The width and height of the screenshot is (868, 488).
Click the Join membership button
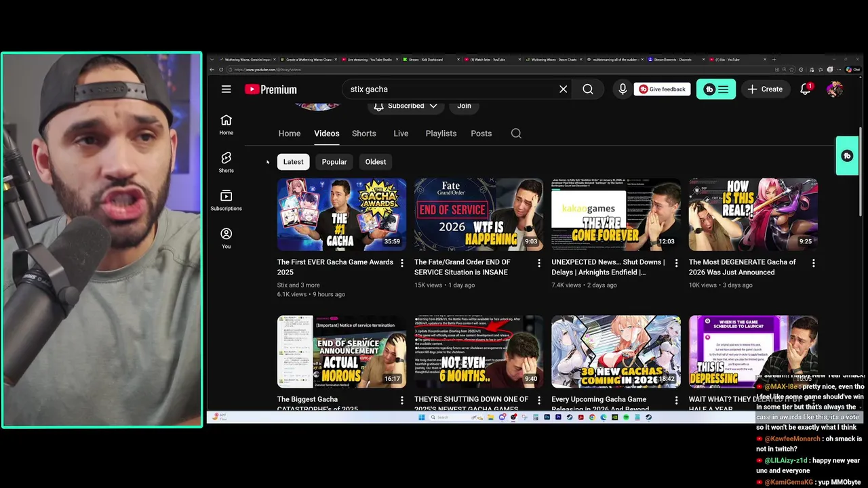[x=464, y=106]
